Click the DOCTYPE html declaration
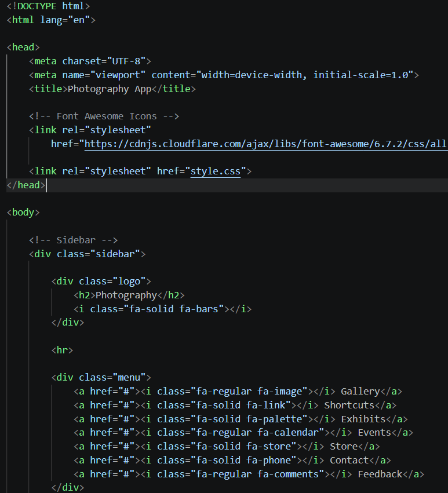The width and height of the screenshot is (448, 493). tap(49, 6)
